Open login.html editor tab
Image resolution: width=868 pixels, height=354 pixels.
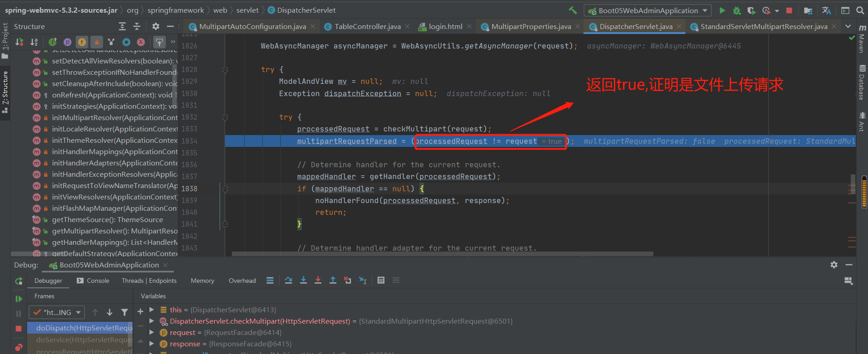point(445,27)
